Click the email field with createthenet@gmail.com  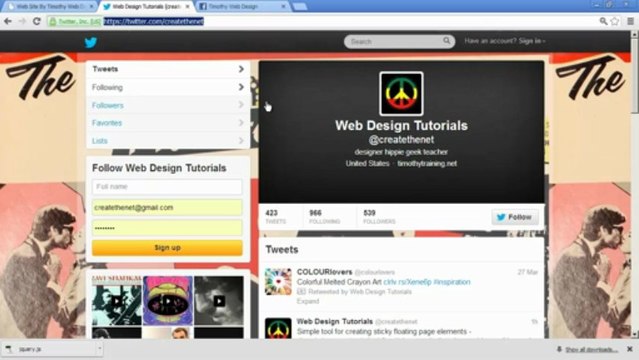[x=167, y=207]
